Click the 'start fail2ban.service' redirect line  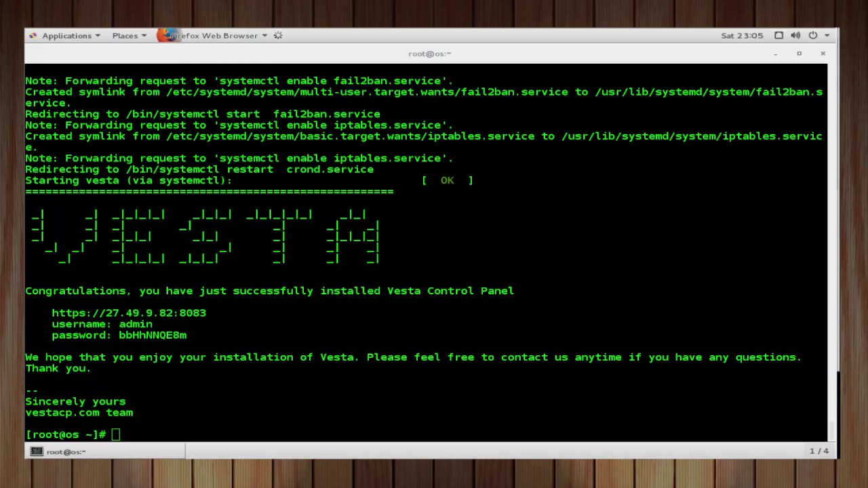pyautogui.click(x=203, y=114)
